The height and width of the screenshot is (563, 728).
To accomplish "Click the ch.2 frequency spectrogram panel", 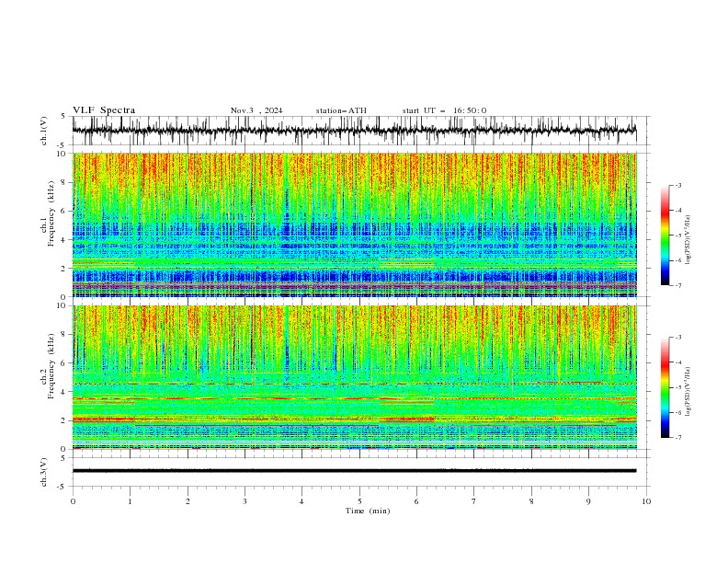I will click(354, 377).
